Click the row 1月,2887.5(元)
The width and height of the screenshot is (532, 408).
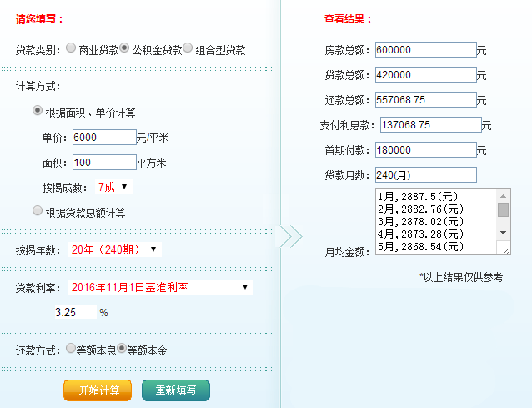click(x=418, y=197)
